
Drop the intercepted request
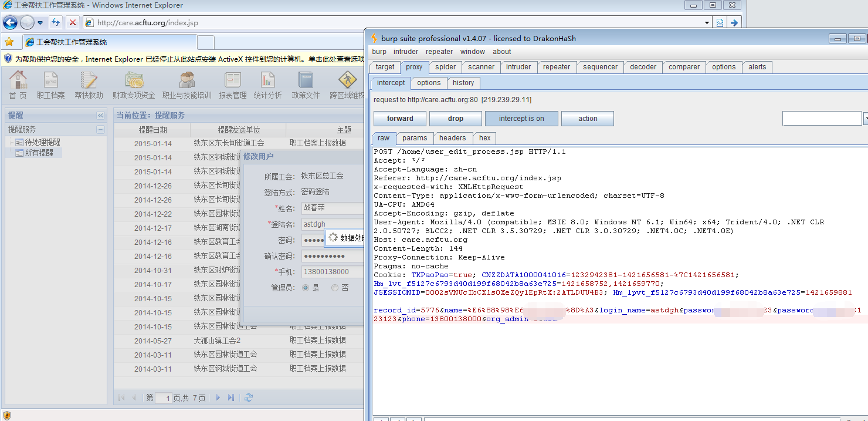coord(456,119)
